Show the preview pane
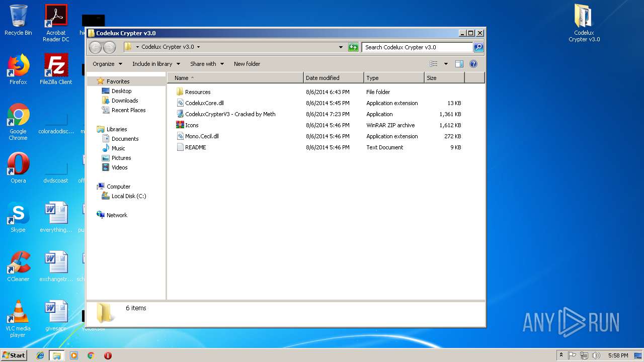 coord(459,64)
